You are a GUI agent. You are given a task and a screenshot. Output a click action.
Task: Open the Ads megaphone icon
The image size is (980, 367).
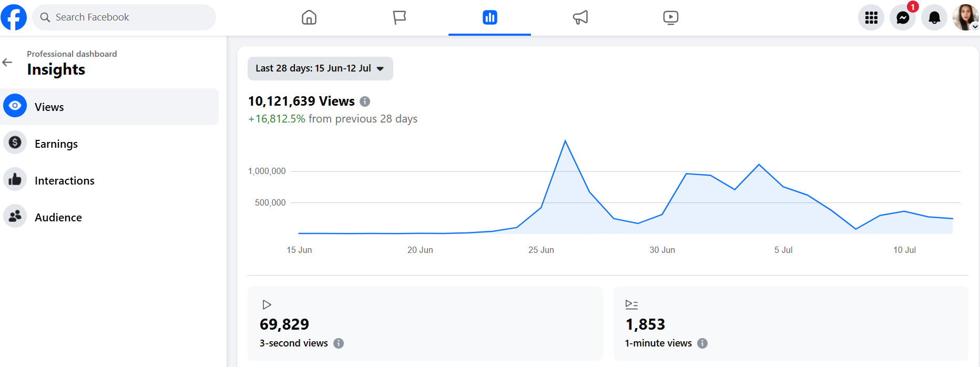(580, 17)
